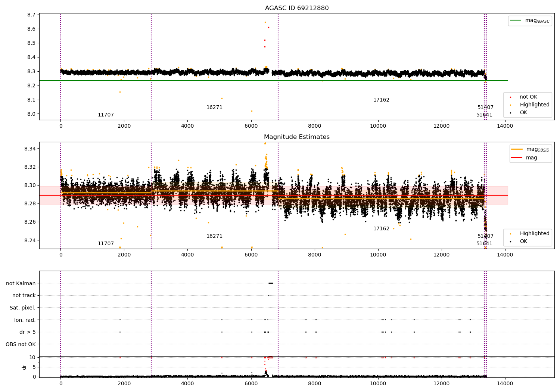Click obsid label 16271 in Magnitude Estimates plot
Screen dimensions: 560x392
pos(214,236)
